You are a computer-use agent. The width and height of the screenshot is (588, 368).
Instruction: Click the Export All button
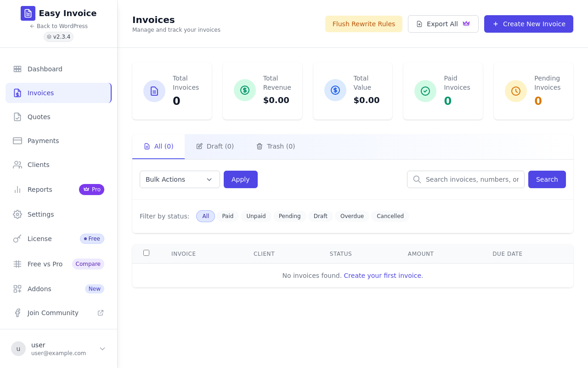click(x=443, y=24)
